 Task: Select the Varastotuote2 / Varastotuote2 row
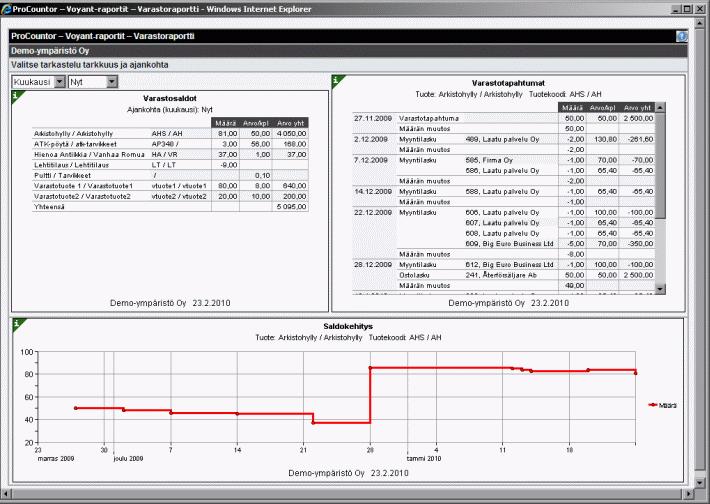tap(171, 196)
